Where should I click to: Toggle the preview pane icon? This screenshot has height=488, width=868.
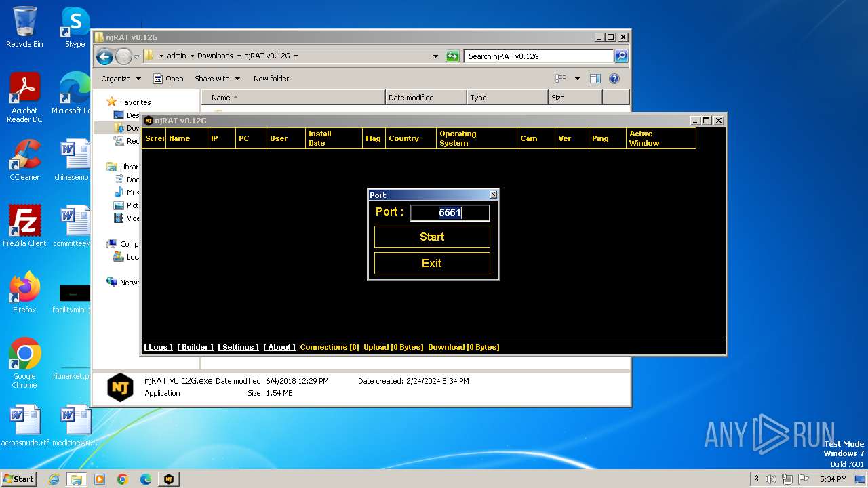(595, 79)
